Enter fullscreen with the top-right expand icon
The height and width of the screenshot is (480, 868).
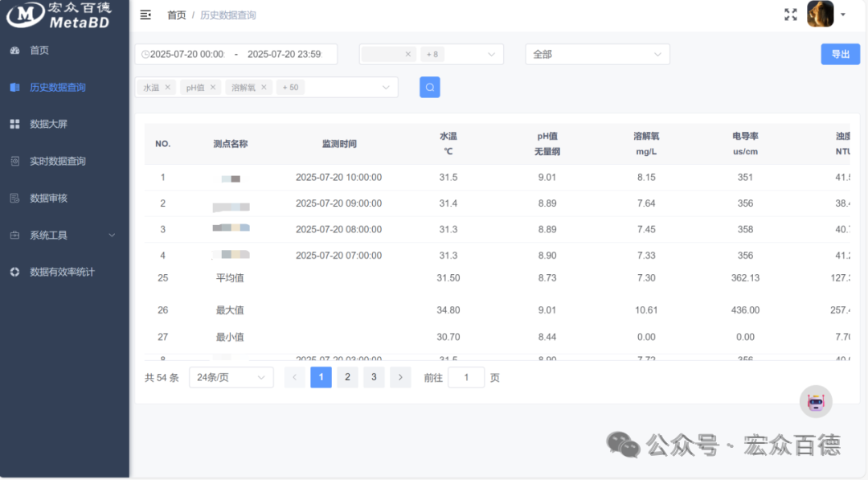click(x=791, y=13)
